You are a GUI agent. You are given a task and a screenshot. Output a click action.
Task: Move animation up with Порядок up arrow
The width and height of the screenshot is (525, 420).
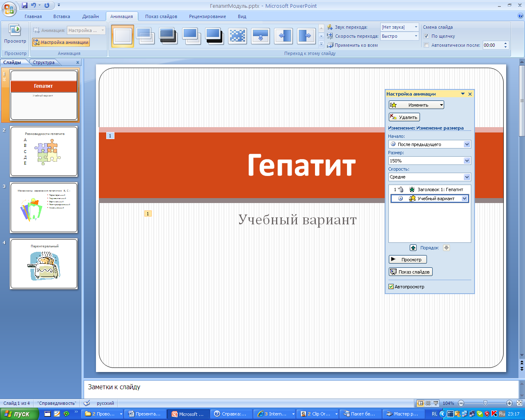click(x=413, y=248)
